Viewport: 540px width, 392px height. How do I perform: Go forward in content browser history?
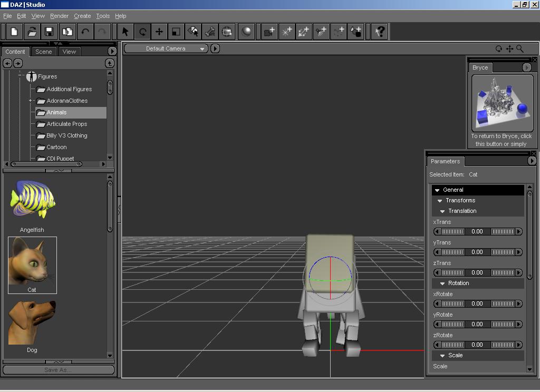point(18,63)
